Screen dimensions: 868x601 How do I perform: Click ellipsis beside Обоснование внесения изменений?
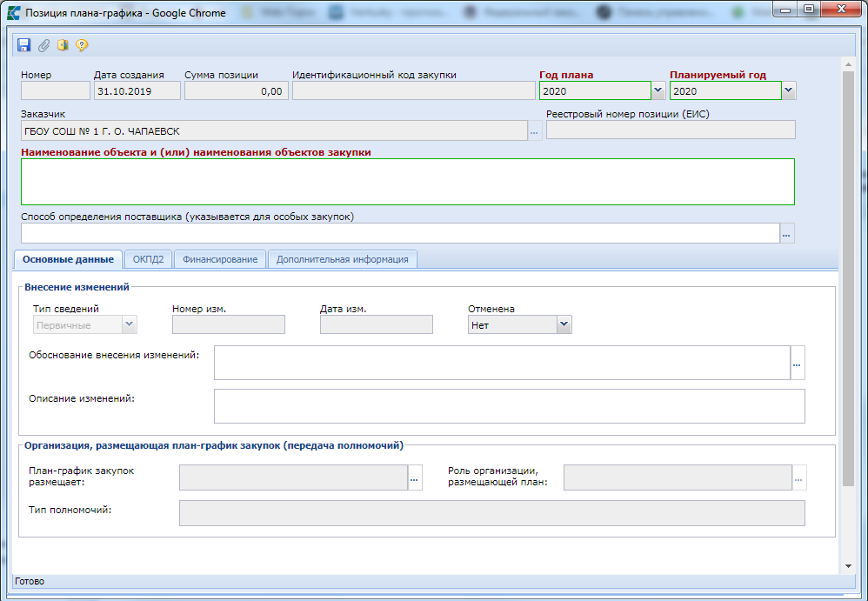coord(798,363)
